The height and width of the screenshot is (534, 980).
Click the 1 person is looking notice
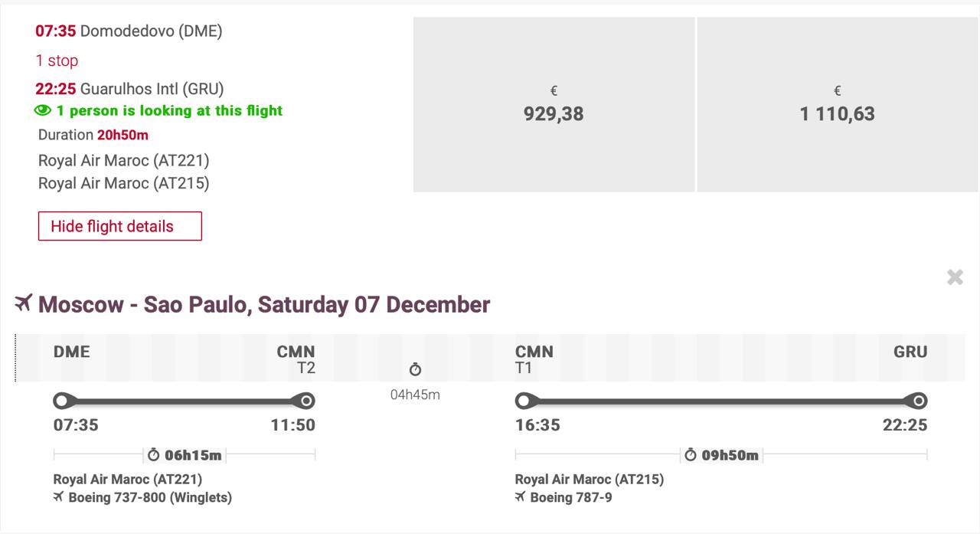click(169, 111)
